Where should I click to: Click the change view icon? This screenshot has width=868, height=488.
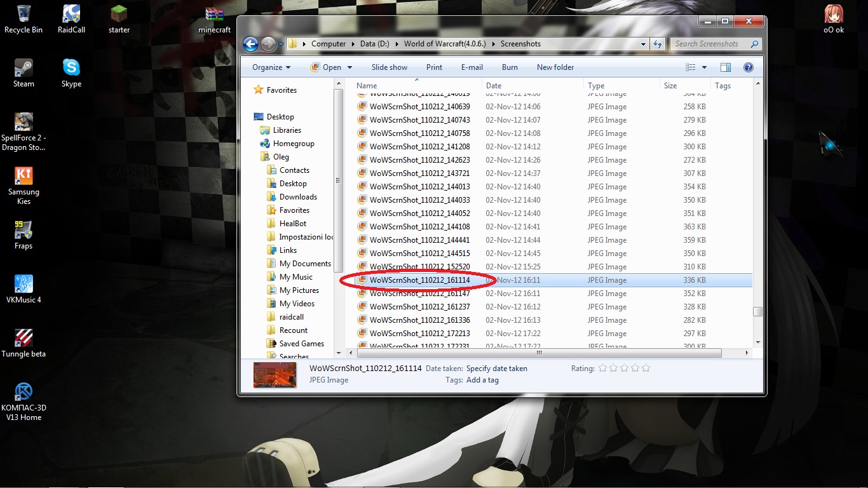click(x=691, y=67)
